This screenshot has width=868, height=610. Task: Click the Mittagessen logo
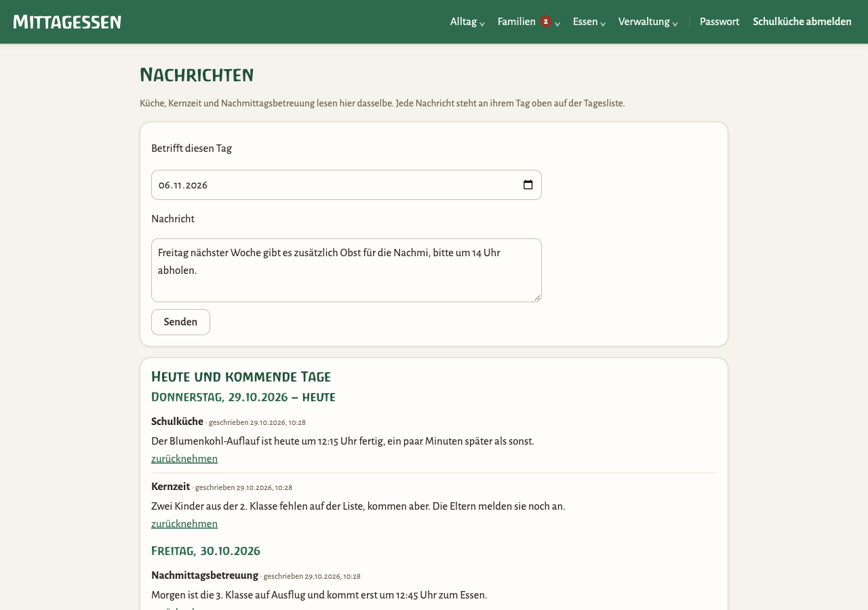pyautogui.click(x=67, y=22)
